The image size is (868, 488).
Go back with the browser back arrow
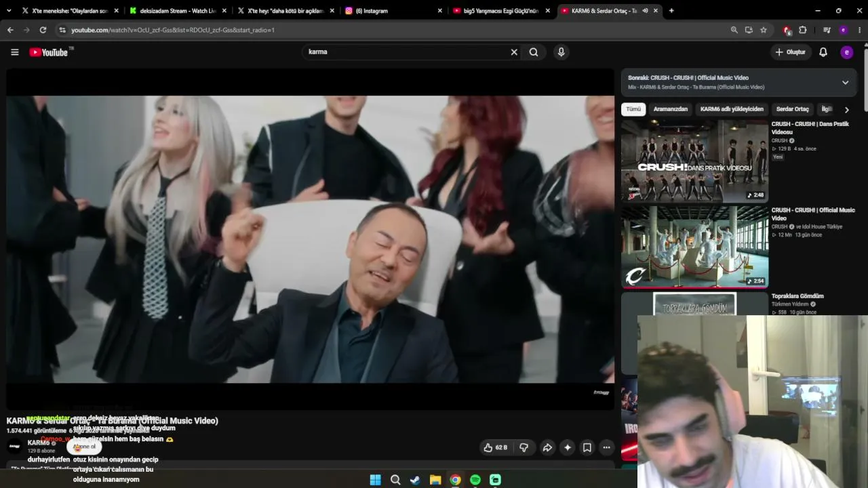tap(10, 30)
